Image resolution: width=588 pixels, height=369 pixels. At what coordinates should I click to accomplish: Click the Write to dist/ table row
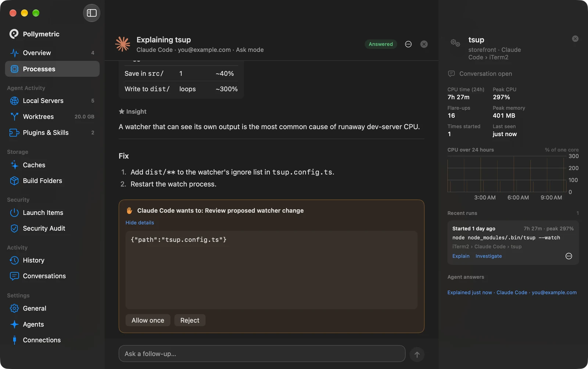(181, 89)
